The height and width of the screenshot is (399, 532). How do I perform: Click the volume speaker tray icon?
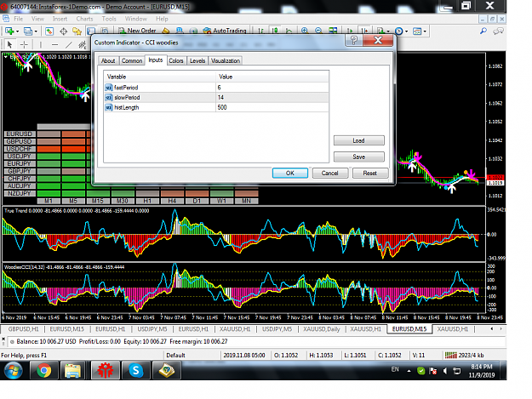coord(445,371)
